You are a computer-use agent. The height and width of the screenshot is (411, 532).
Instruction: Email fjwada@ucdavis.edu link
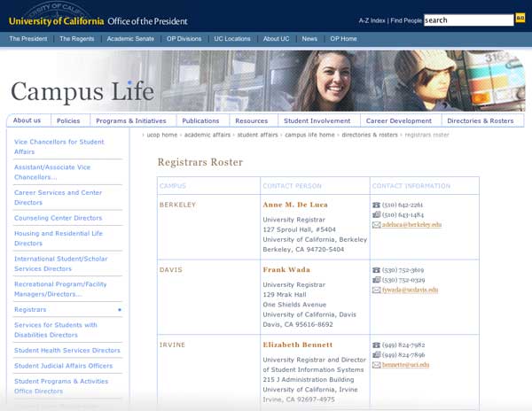[x=410, y=290]
